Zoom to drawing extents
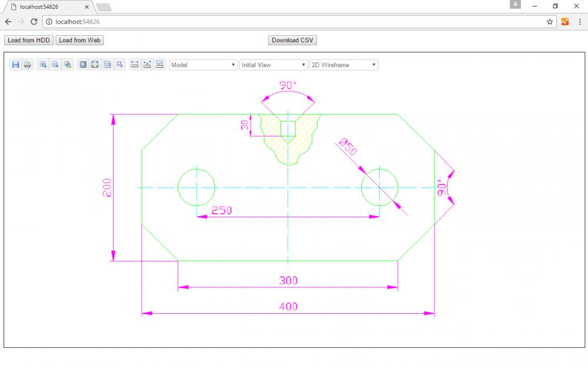This screenshot has width=588, height=368. pos(95,65)
